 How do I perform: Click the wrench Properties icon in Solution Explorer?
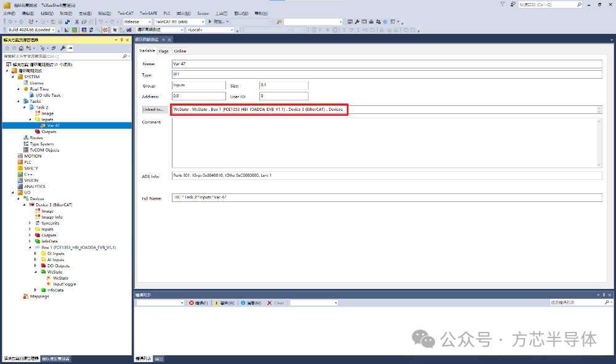[x=63, y=48]
